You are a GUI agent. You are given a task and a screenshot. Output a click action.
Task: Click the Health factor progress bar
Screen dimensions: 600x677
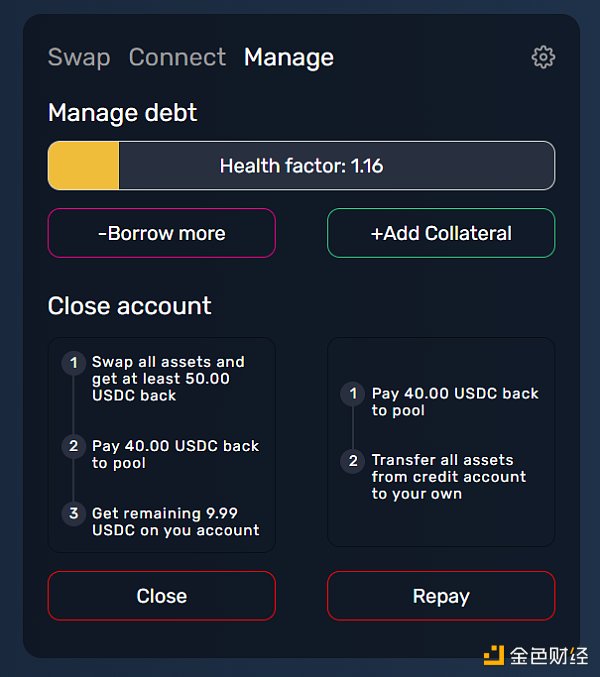(302, 166)
